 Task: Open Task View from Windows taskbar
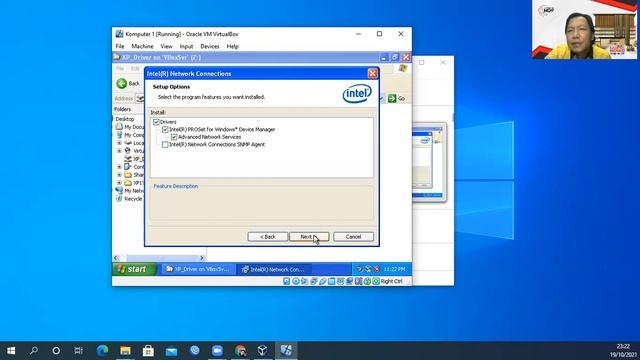coord(78,350)
